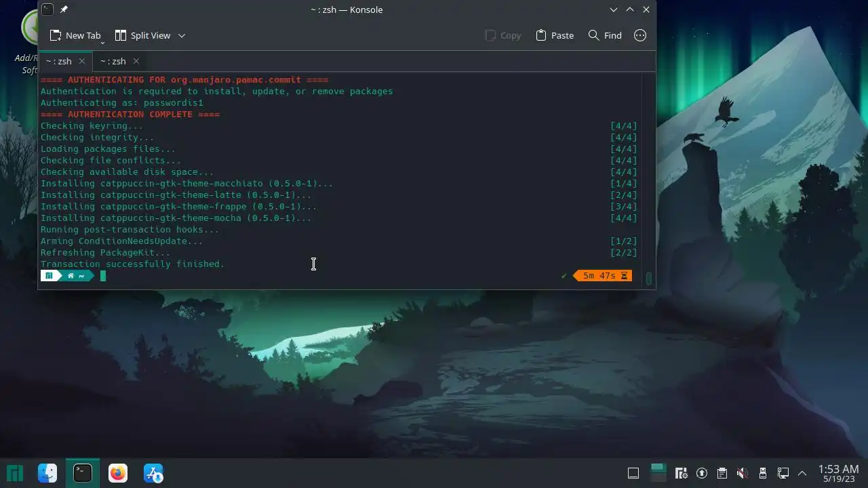
Task: Click the orange 5m 47s duration badge
Action: pyautogui.click(x=603, y=276)
